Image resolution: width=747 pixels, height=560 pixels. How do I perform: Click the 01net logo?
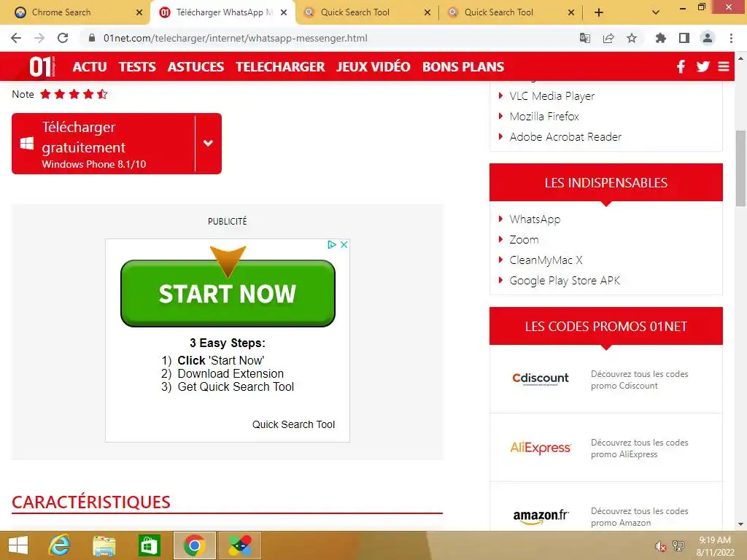click(42, 66)
